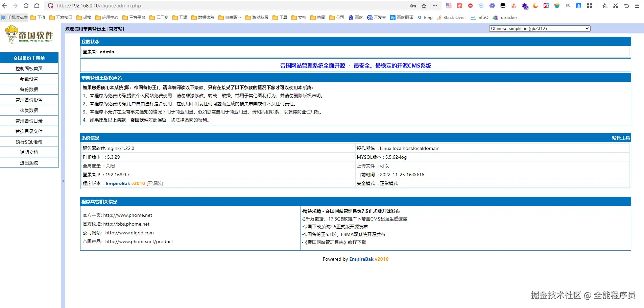The width and height of the screenshot is (644, 308).
Task: Click the orange sitemap extension icon
Action: tap(514, 6)
